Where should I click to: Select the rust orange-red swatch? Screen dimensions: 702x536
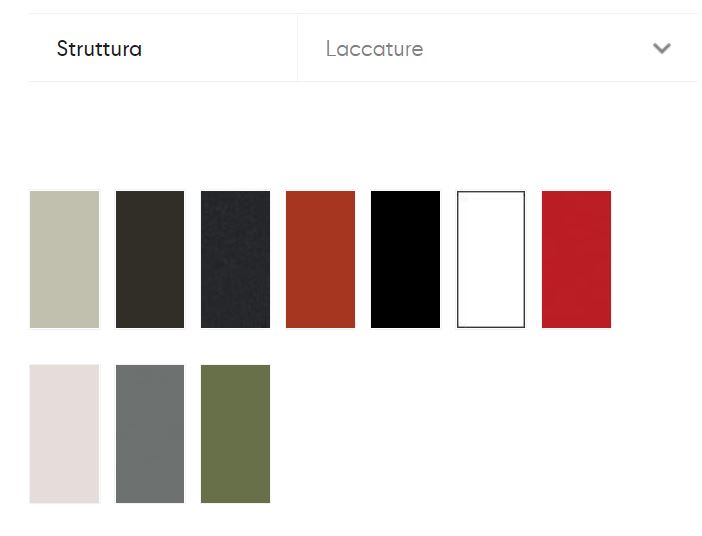[321, 259]
